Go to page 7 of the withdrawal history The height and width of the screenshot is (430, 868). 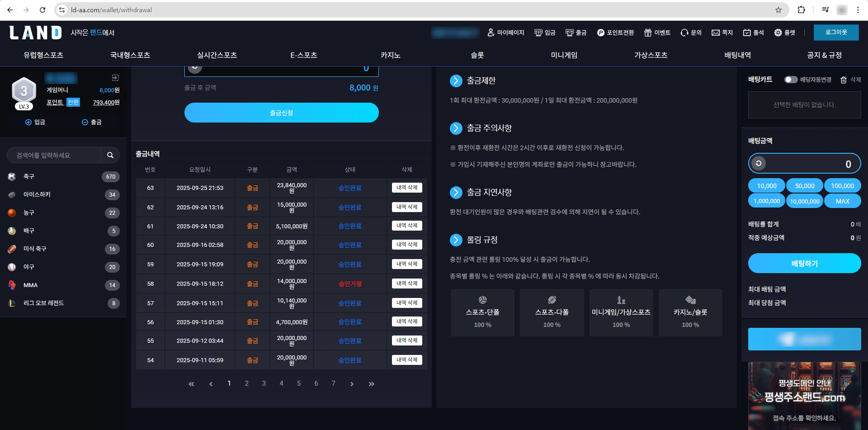pos(334,383)
